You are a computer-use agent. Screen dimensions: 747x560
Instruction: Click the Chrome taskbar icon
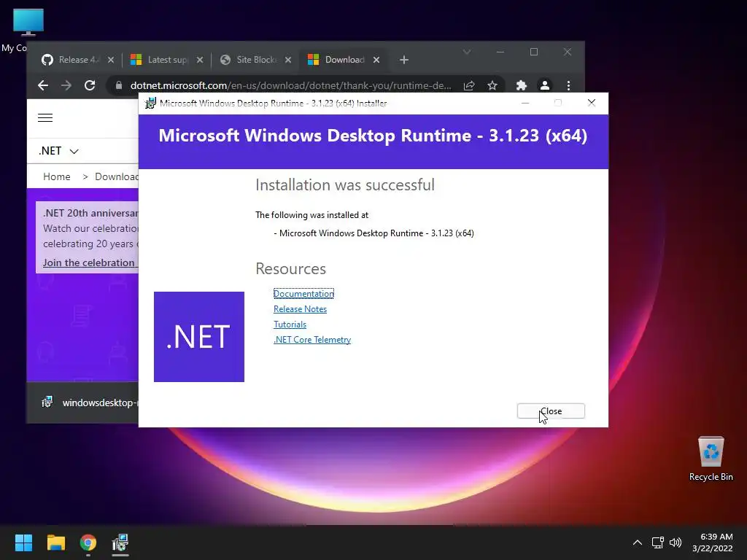[x=88, y=542]
